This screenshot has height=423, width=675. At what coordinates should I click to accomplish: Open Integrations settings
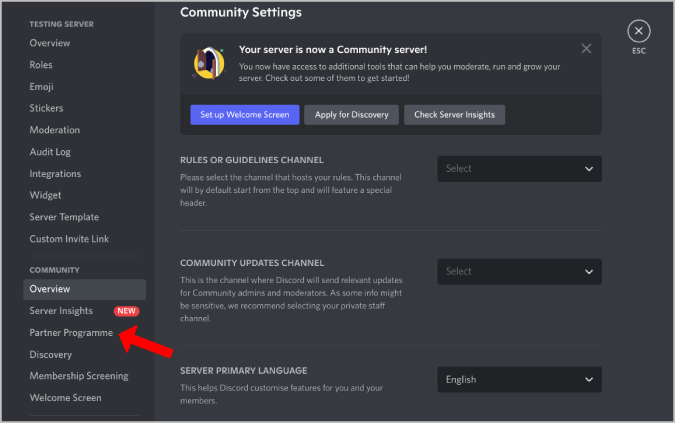pyautogui.click(x=55, y=174)
